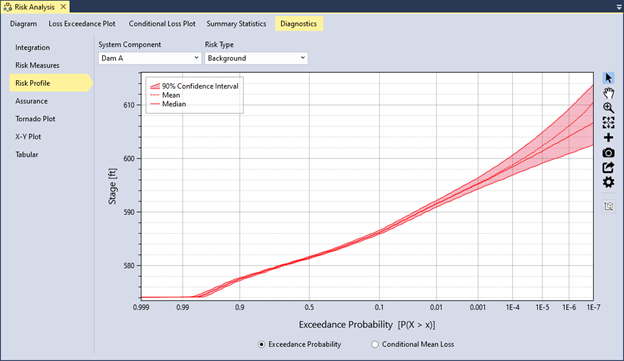
Task: Click the 1E-7 x-axis label
Action: tap(593, 307)
